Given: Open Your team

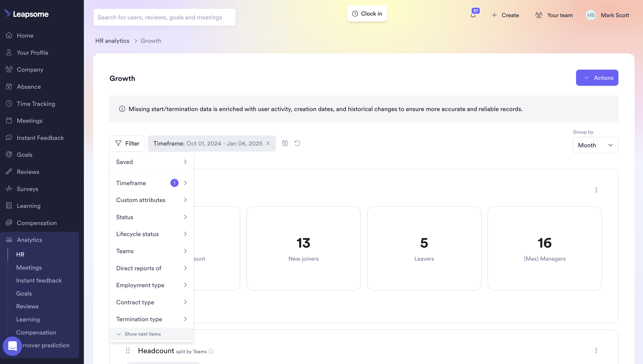Looking at the screenshot, I should [554, 15].
